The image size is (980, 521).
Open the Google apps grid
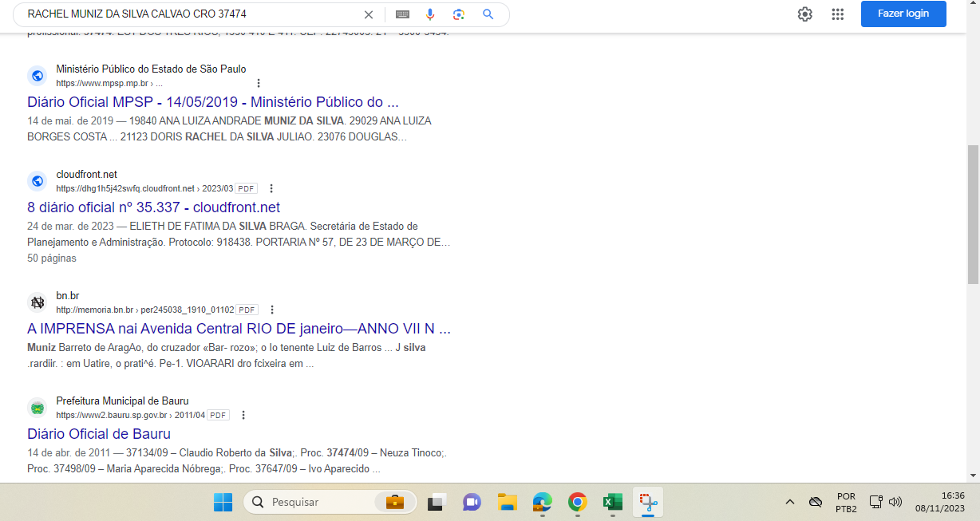[x=838, y=14]
